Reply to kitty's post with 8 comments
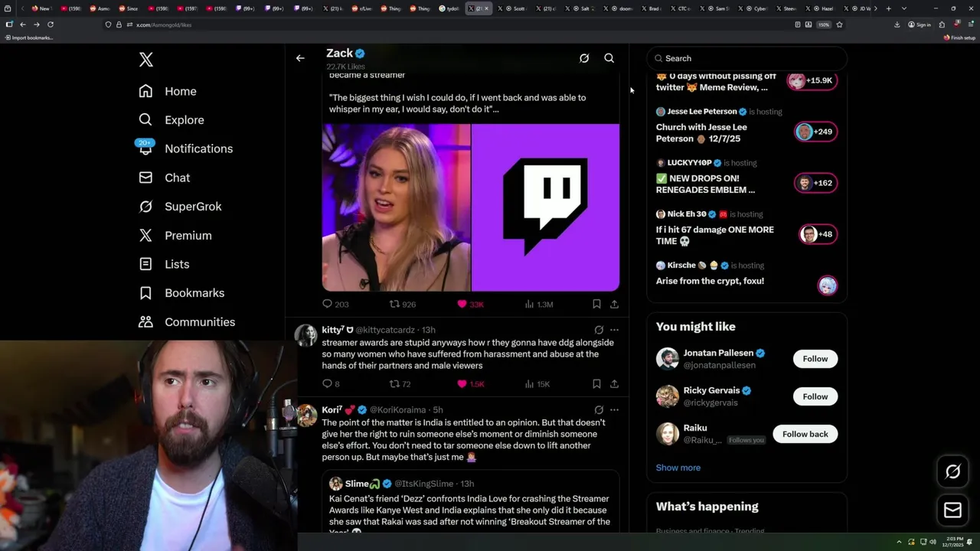 pyautogui.click(x=331, y=383)
